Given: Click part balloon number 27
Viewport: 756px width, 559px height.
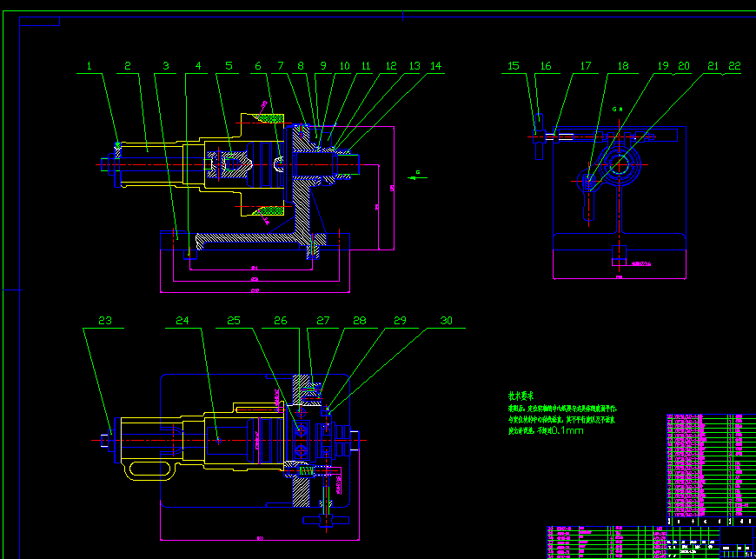Looking at the screenshot, I should tap(323, 321).
